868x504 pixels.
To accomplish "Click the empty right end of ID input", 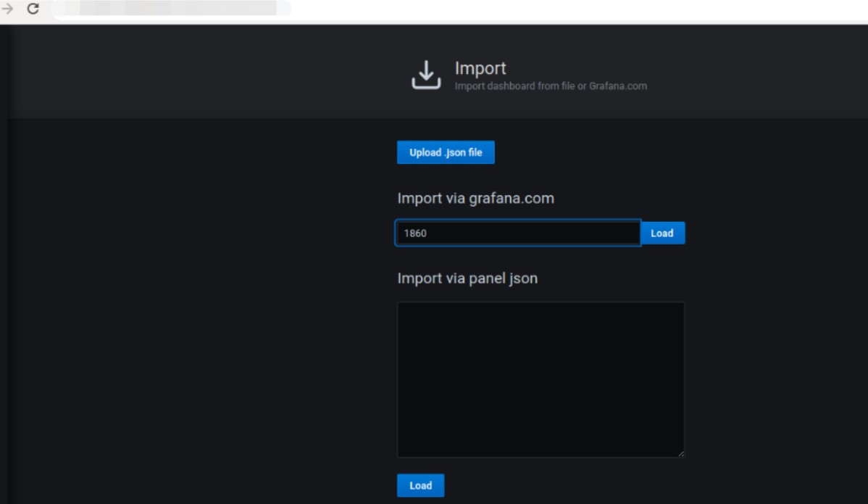I will pos(609,234).
